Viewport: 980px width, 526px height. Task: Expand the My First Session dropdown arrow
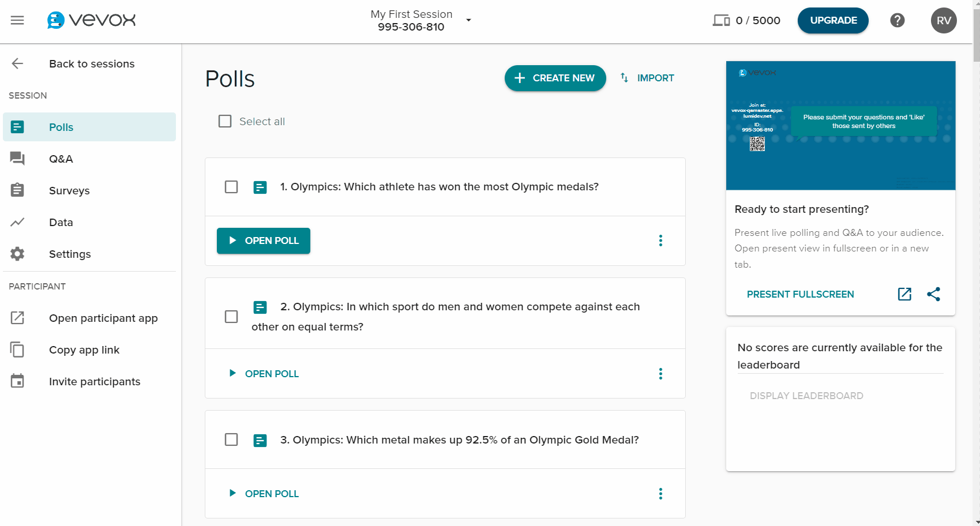click(x=468, y=20)
